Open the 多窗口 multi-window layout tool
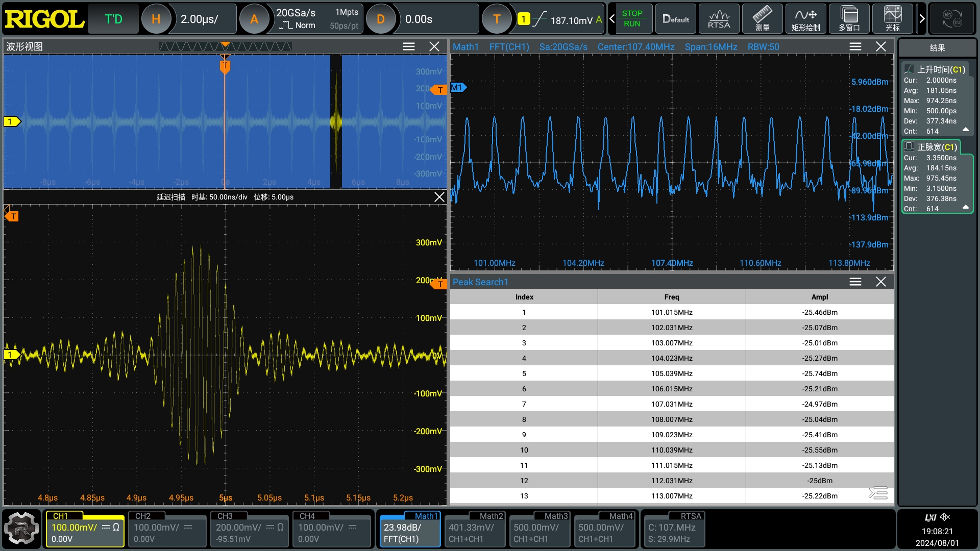The height and width of the screenshot is (551, 980). [849, 19]
